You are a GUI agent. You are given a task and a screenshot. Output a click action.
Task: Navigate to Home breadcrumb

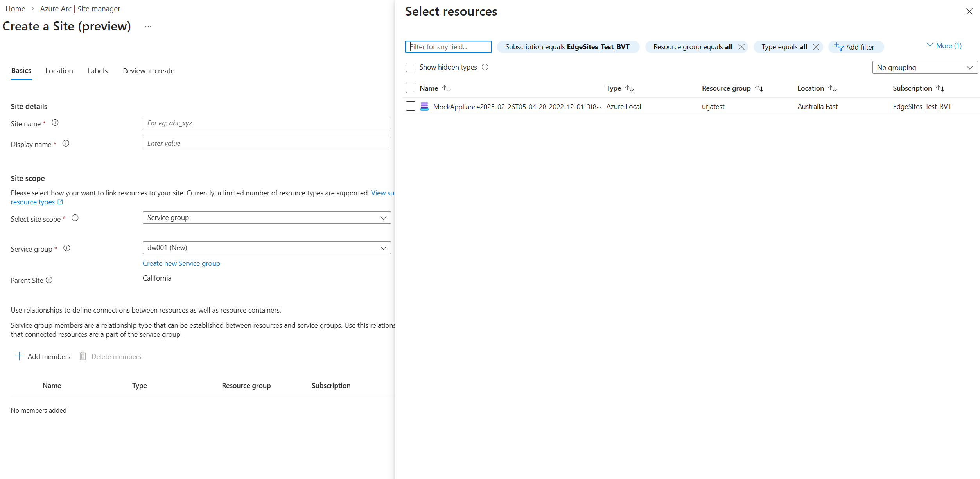[x=15, y=9]
